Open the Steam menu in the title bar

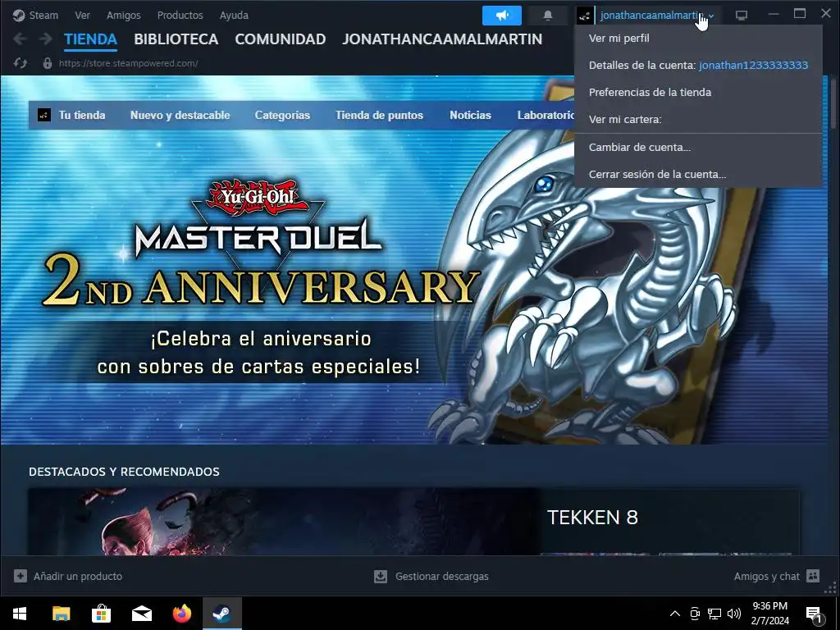(x=35, y=15)
